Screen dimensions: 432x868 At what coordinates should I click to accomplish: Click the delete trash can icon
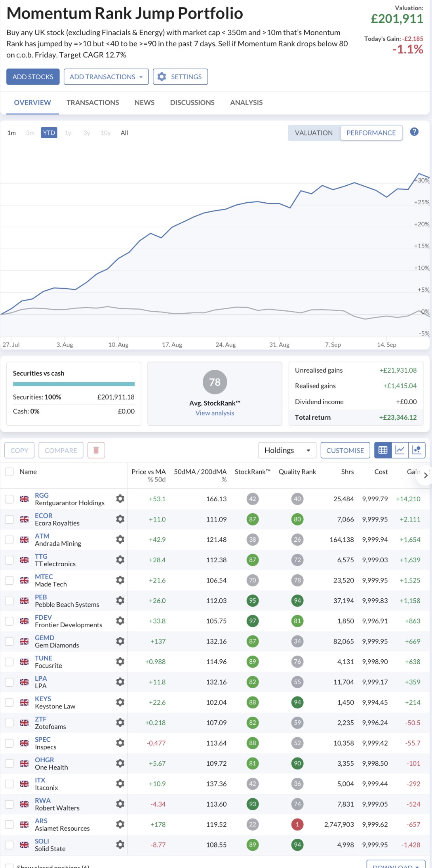[x=96, y=450]
